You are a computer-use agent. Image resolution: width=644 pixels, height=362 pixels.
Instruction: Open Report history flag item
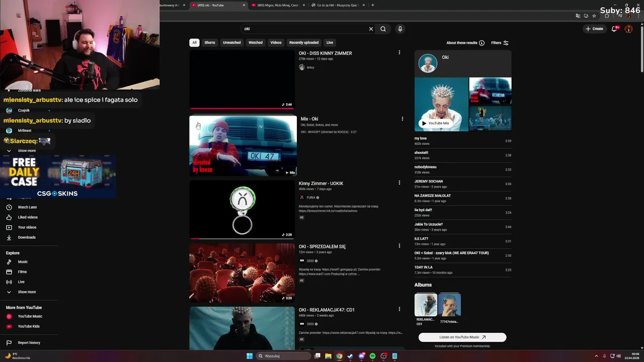(28, 343)
